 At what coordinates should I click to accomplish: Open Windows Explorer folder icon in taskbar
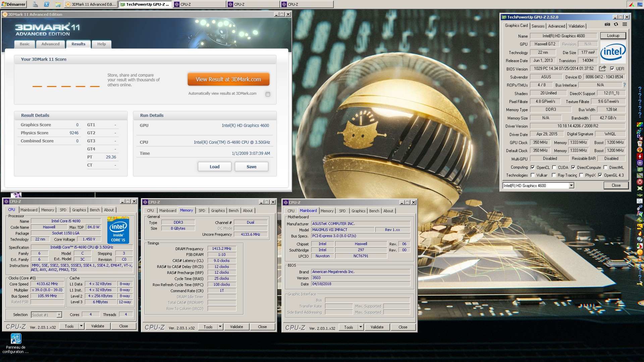(58, 4)
